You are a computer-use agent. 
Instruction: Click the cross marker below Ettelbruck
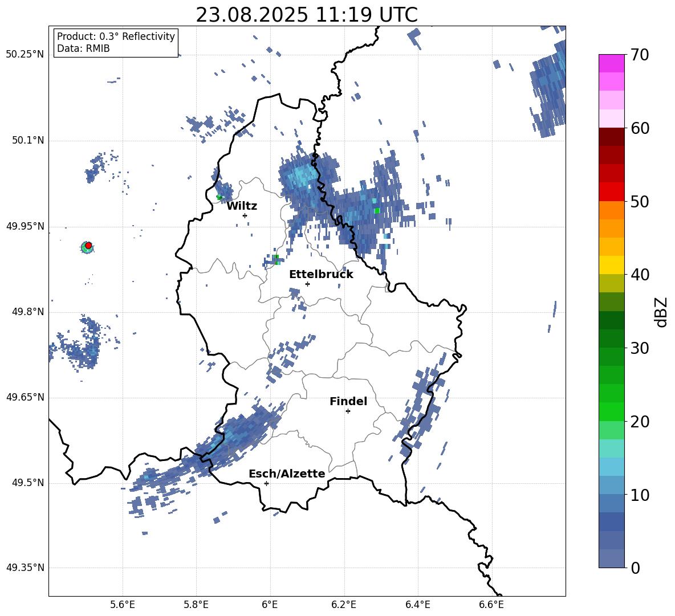click(307, 284)
